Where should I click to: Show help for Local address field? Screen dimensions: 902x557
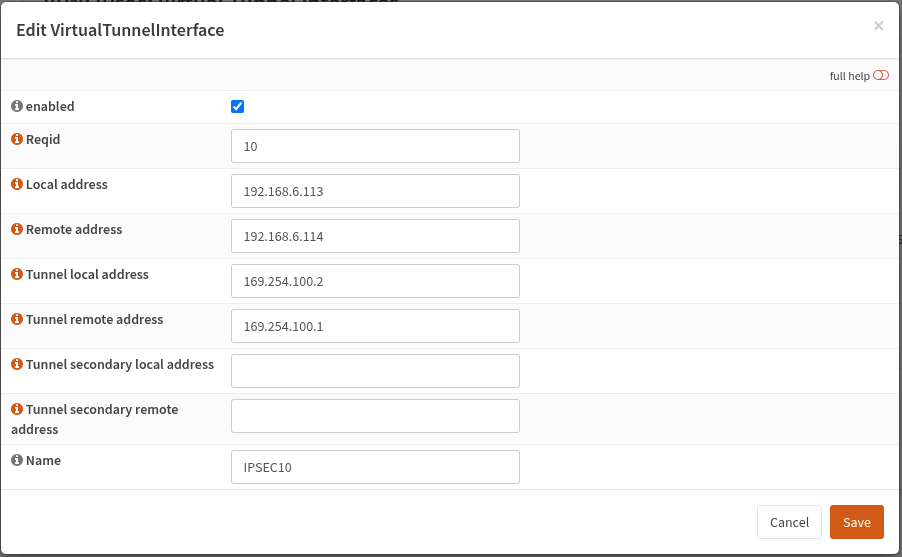[17, 185]
